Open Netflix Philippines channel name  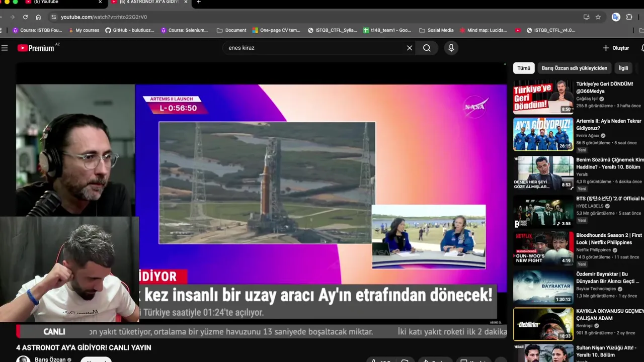point(594,250)
